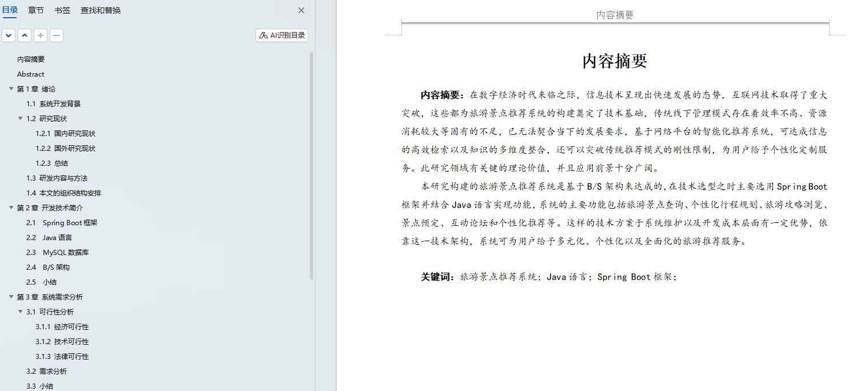The image size is (868, 391).
Task: Close the navigation pane
Action: pyautogui.click(x=301, y=10)
